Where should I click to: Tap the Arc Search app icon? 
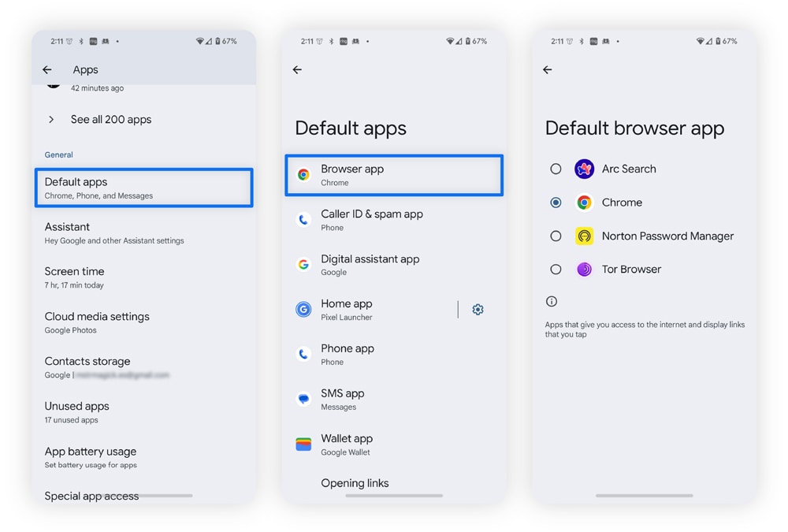click(x=584, y=169)
